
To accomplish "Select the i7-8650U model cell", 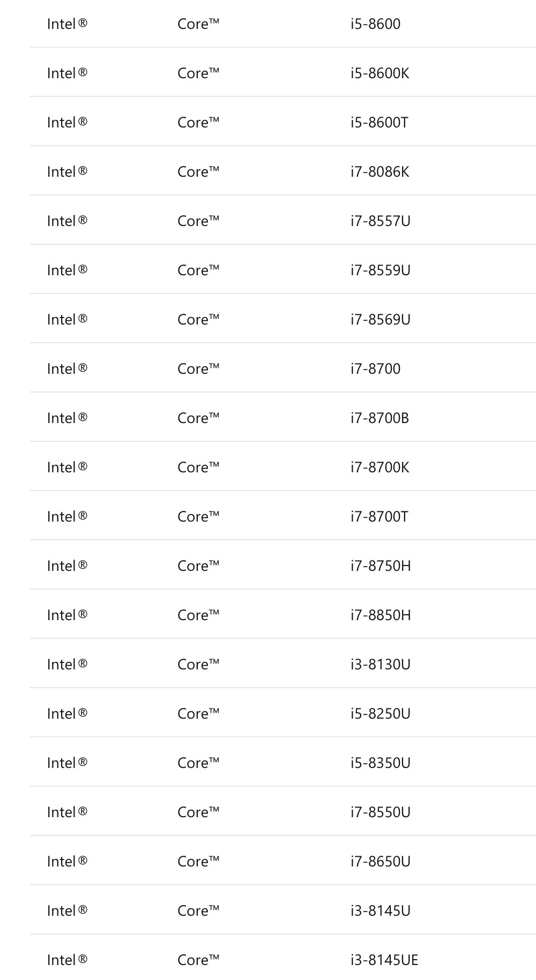I will (x=380, y=862).
